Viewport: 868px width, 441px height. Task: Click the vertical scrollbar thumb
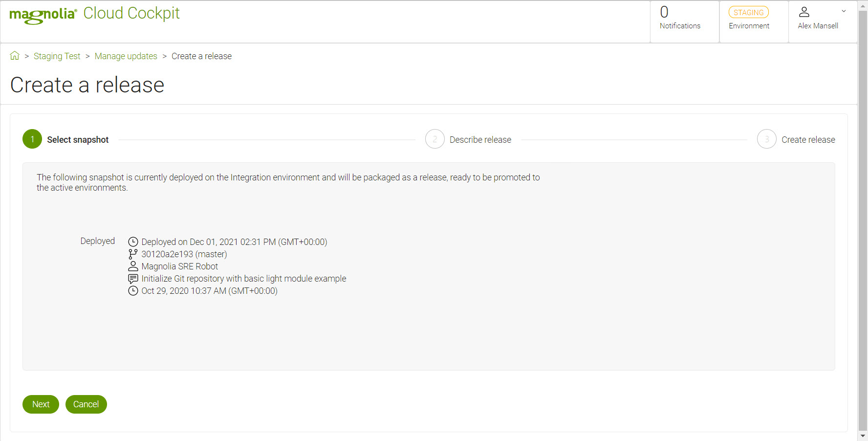point(863,220)
